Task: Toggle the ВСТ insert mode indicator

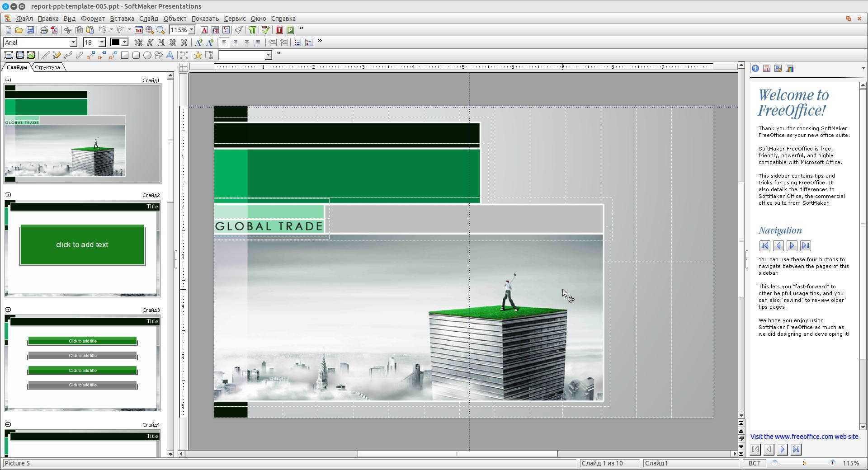Action: coord(754,463)
